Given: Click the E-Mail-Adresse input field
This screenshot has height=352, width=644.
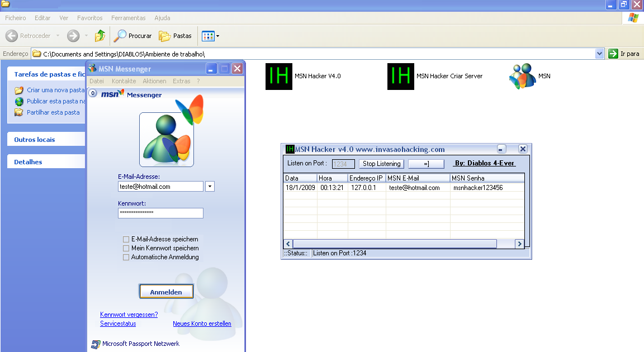Looking at the screenshot, I should (x=160, y=187).
